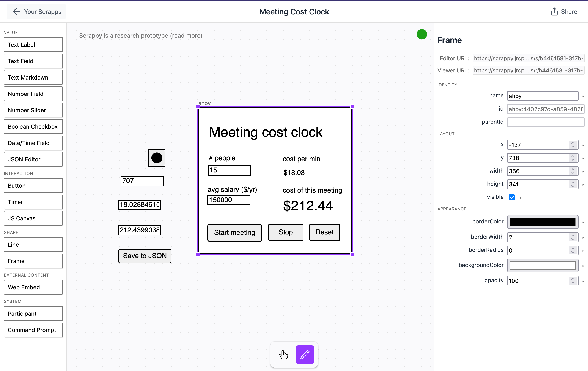Click top-right resize handle of ahoy frame
588x371 pixels.
[x=352, y=107]
